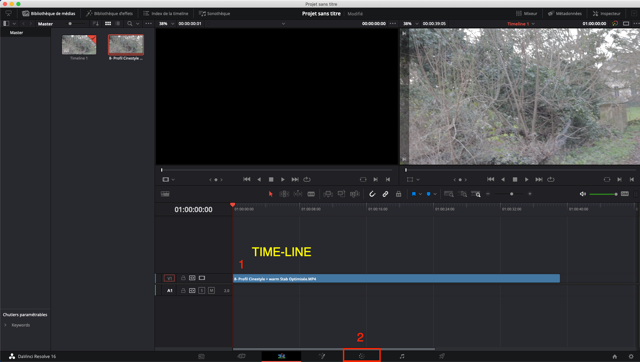Toggle Position Lock padlock in toolbar
Image resolution: width=640 pixels, height=362 pixels.
click(x=398, y=194)
